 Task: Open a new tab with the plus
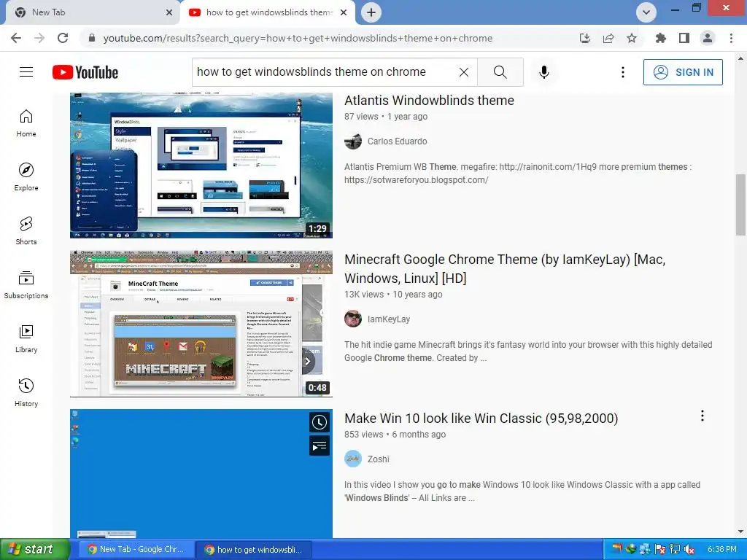371,12
